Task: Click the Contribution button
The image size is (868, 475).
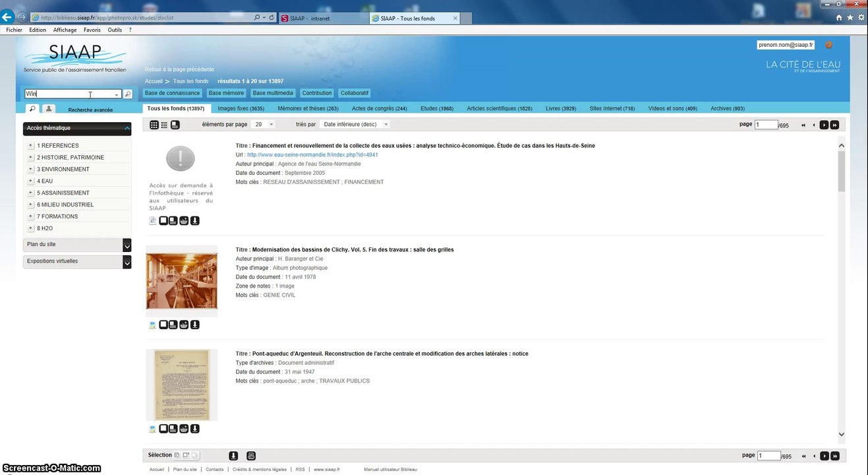Action: pyautogui.click(x=317, y=93)
